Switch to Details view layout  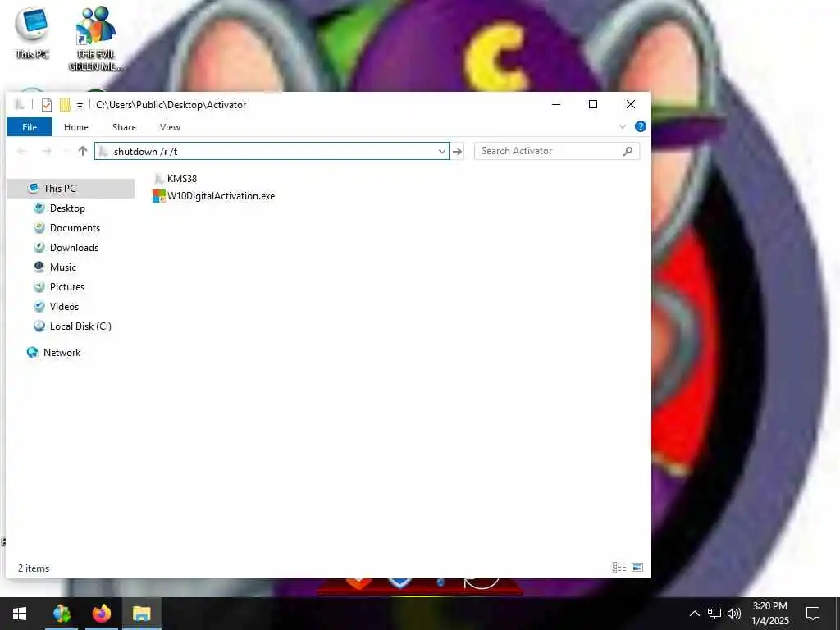tap(619, 568)
